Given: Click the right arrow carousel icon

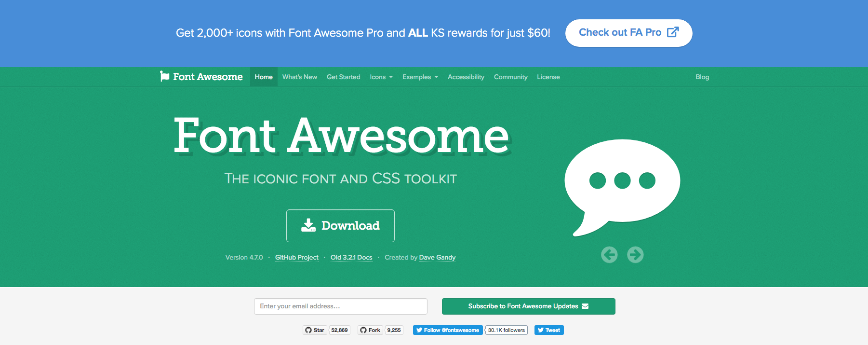Looking at the screenshot, I should pos(635,255).
